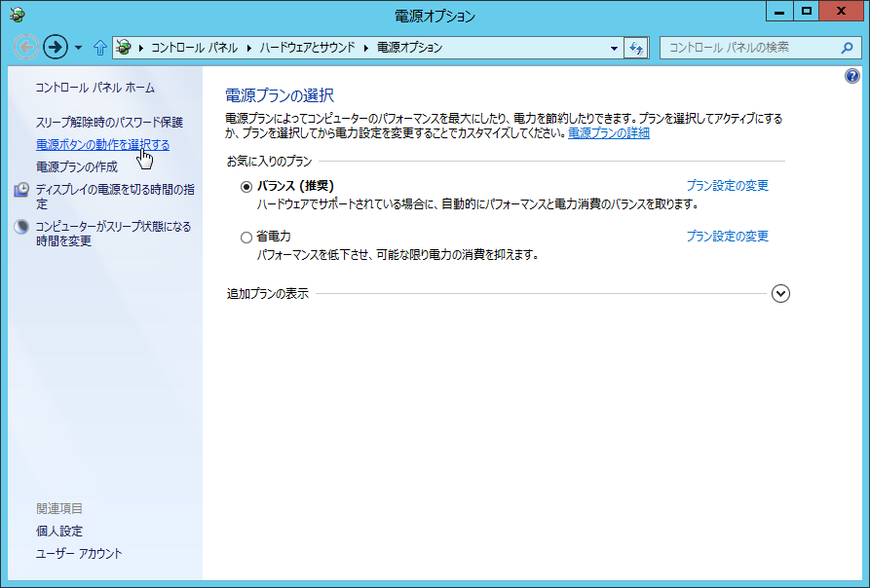Click the back navigation arrow button

[26, 47]
